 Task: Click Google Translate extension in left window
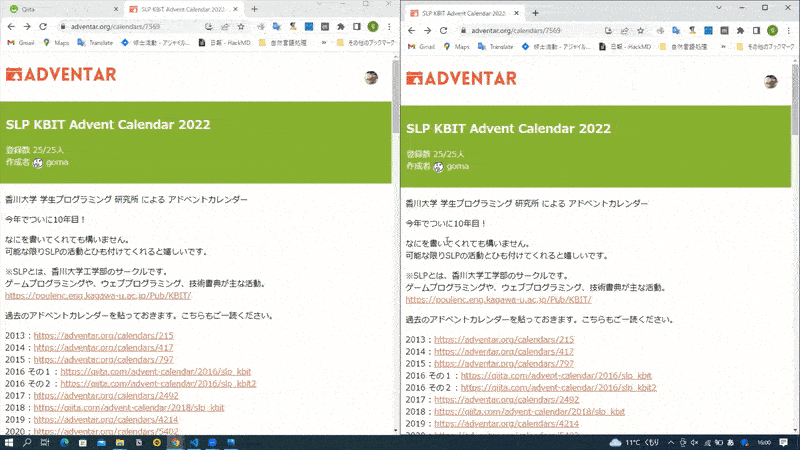click(x=277, y=27)
